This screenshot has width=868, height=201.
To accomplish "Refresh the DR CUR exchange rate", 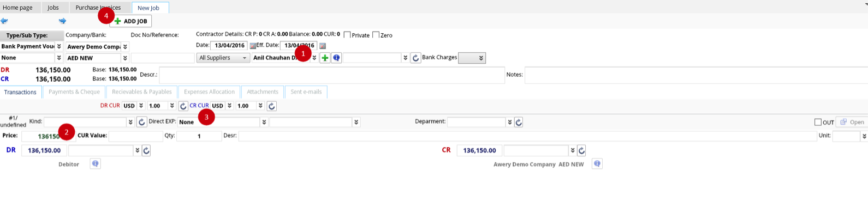I will click(183, 106).
